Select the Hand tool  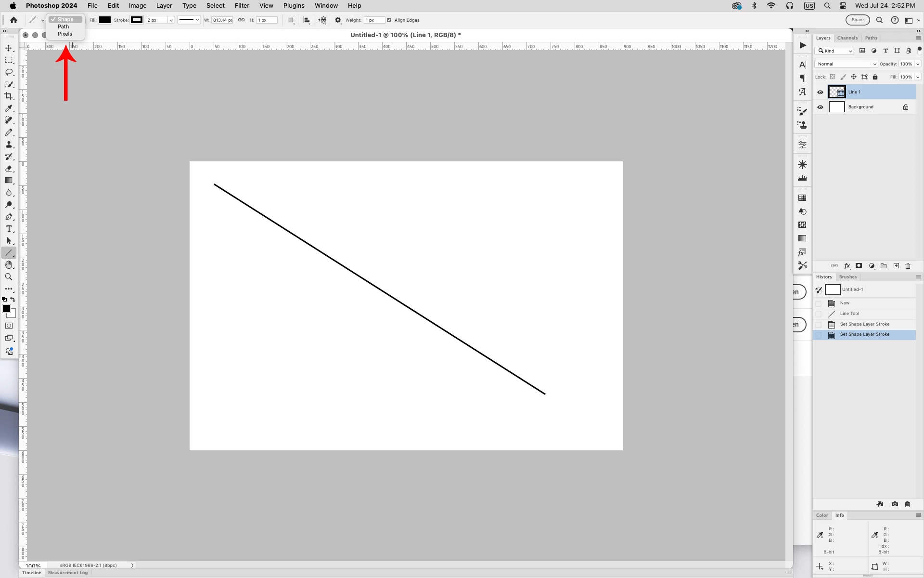click(x=9, y=265)
